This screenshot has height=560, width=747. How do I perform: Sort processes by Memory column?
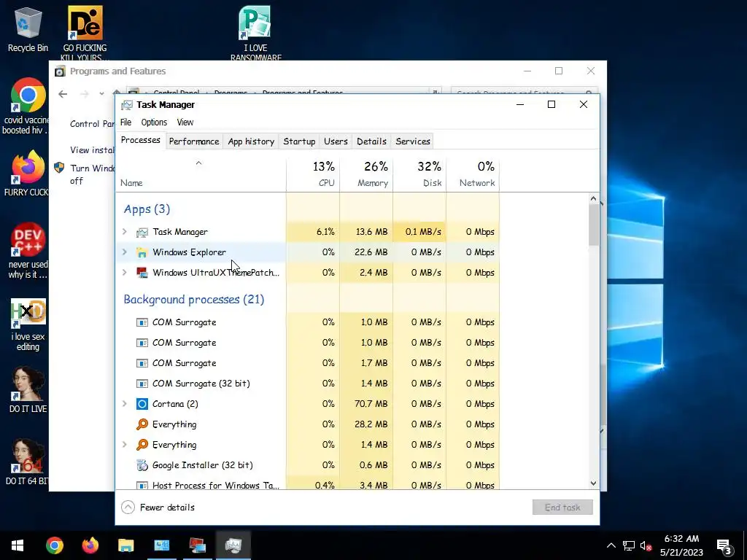point(366,175)
